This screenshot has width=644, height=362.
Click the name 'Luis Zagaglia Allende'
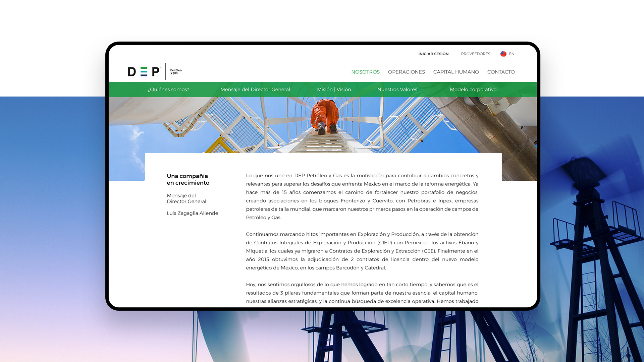click(x=193, y=213)
